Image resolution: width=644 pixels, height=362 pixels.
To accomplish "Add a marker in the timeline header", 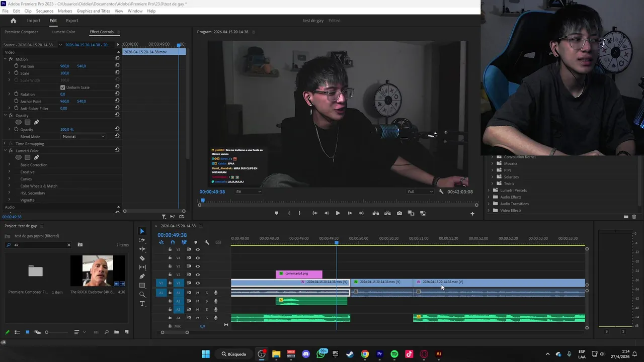I will click(196, 242).
